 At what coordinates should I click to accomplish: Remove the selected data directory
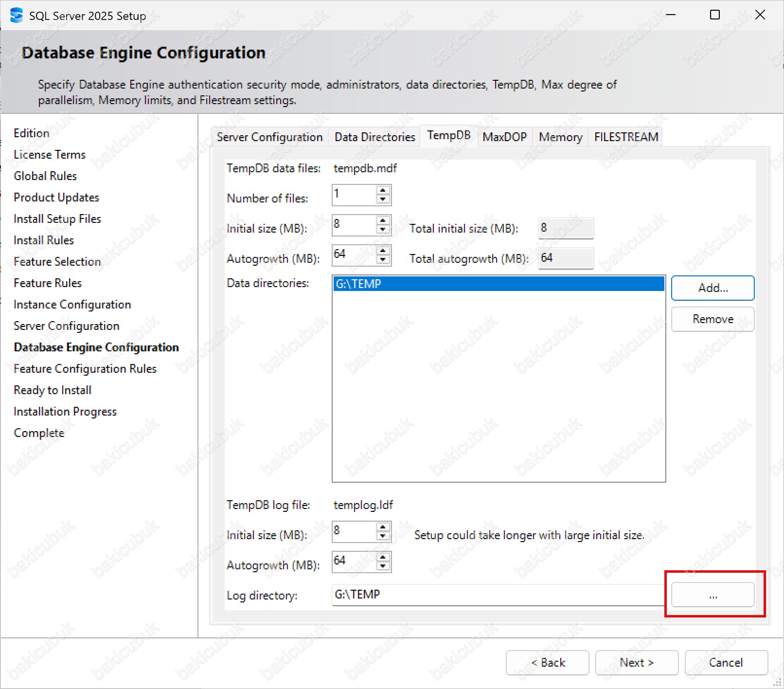click(x=713, y=319)
